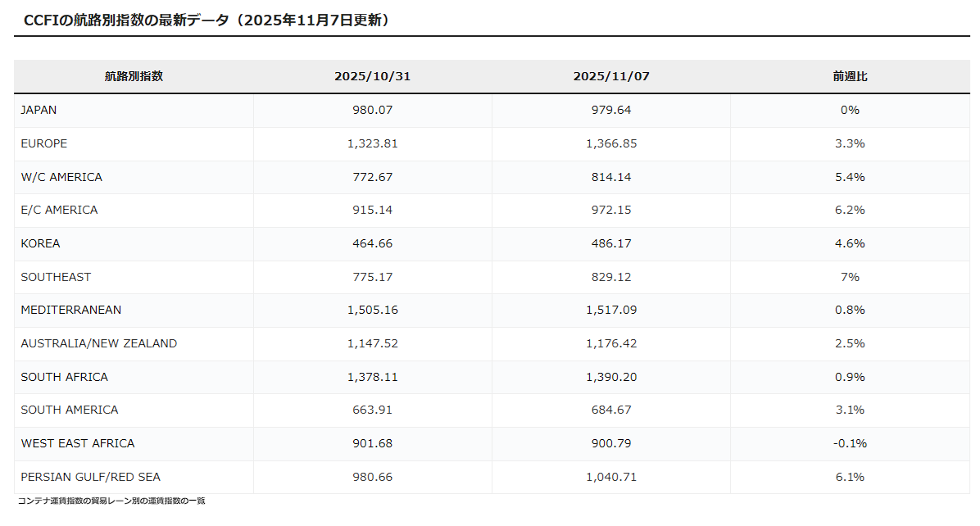Screen dimensions: 980x526
Task: Click the SOUTHEAST row label
Action: point(56,277)
